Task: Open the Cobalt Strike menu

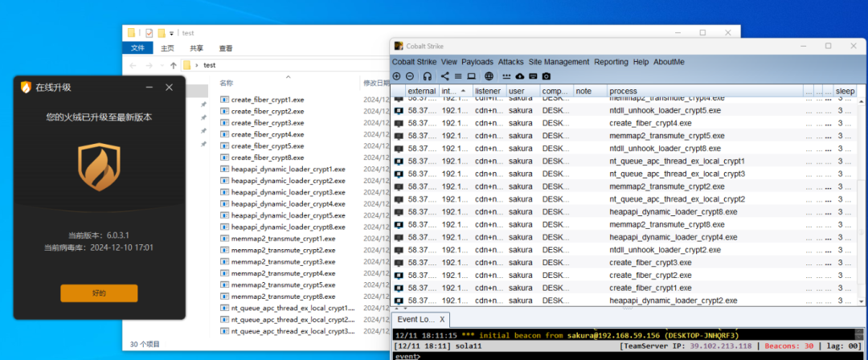Action: point(414,62)
